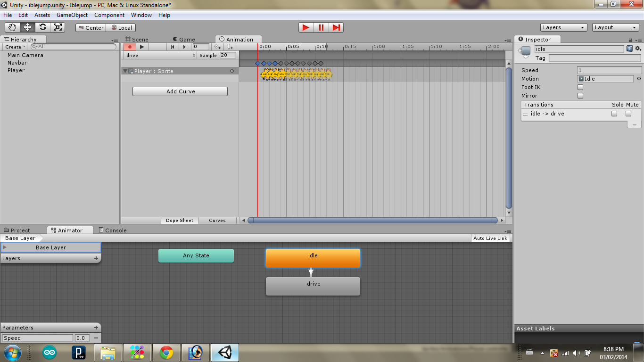Screen dimensions: 644x362
Task: Open the drive animation clip dropdown
Action: (160, 55)
